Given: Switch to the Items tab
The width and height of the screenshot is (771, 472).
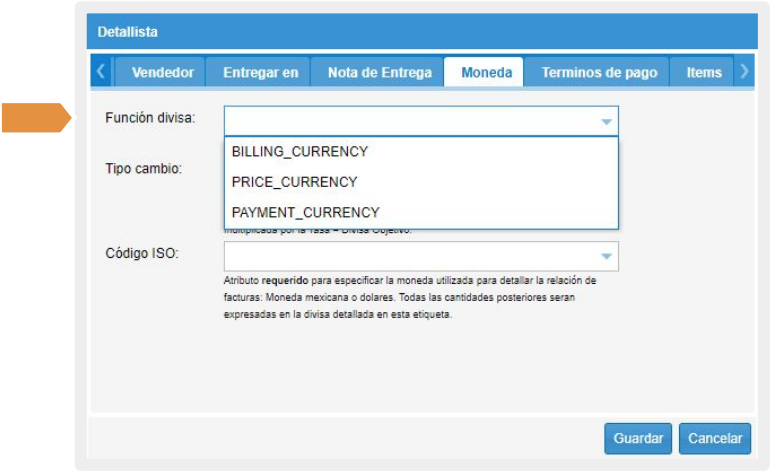Looking at the screenshot, I should (703, 72).
